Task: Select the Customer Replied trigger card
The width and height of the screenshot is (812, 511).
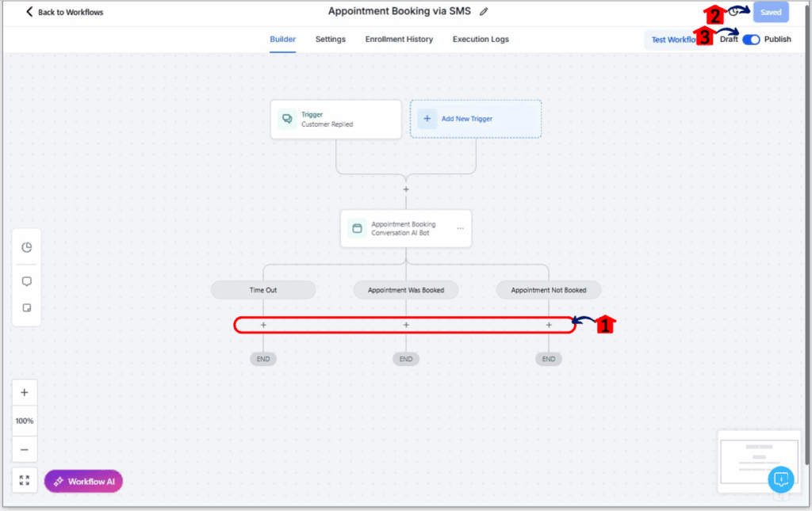Action: (x=335, y=120)
